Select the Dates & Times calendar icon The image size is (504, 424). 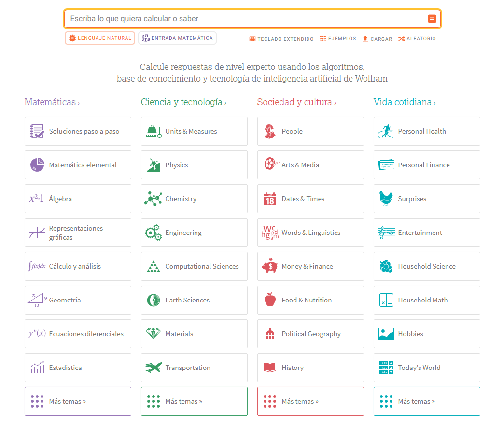click(x=269, y=199)
